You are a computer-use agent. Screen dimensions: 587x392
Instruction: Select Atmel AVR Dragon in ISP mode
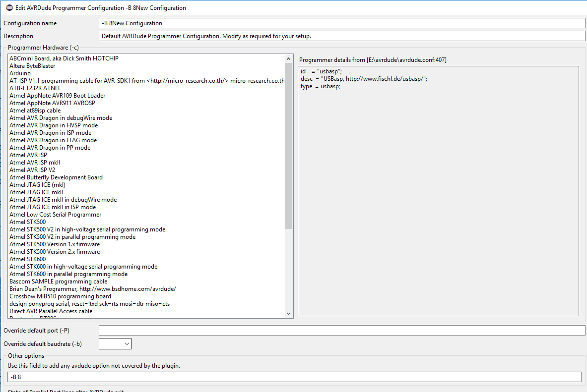click(50, 133)
